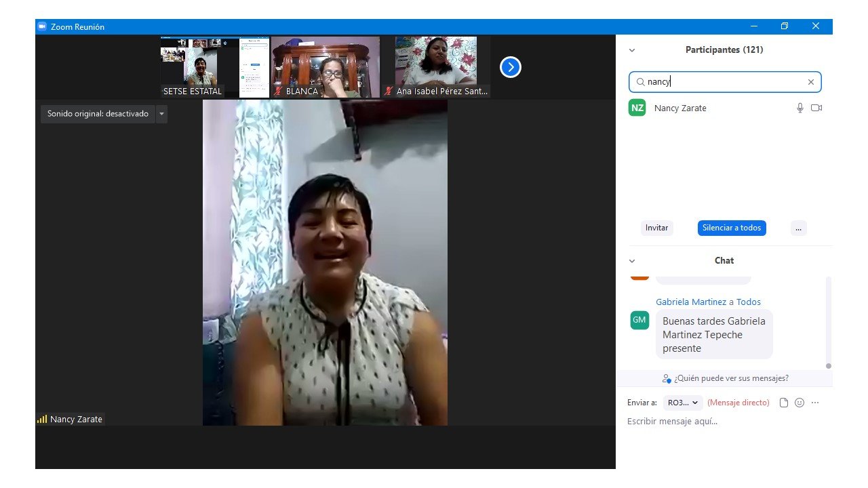This screenshot has width=868, height=488.
Task: Show next video thumbnails with blue arrow
Action: pyautogui.click(x=510, y=67)
